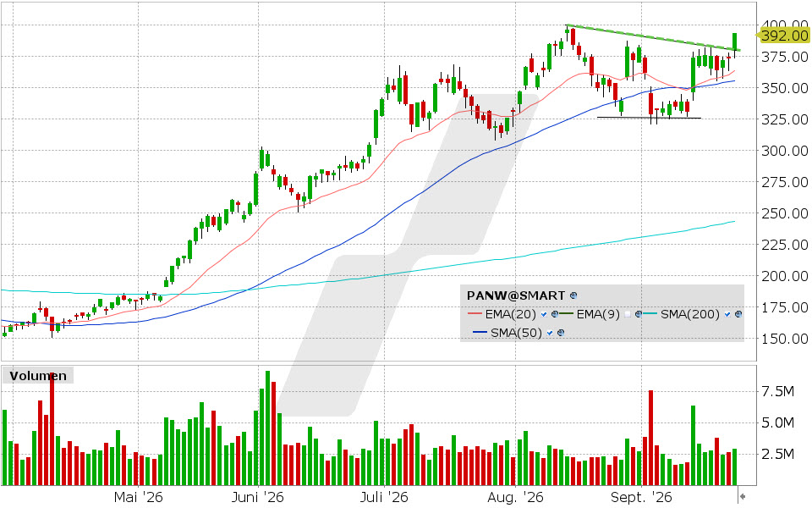Click the Juli '26 axis label
The height and width of the screenshot is (508, 812).
(384, 498)
